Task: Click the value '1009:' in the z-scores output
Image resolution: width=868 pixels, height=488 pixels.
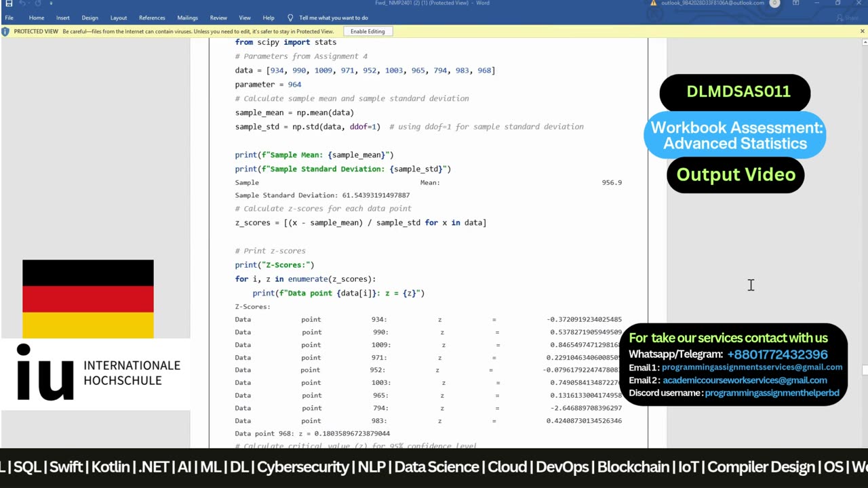Action: click(380, 345)
